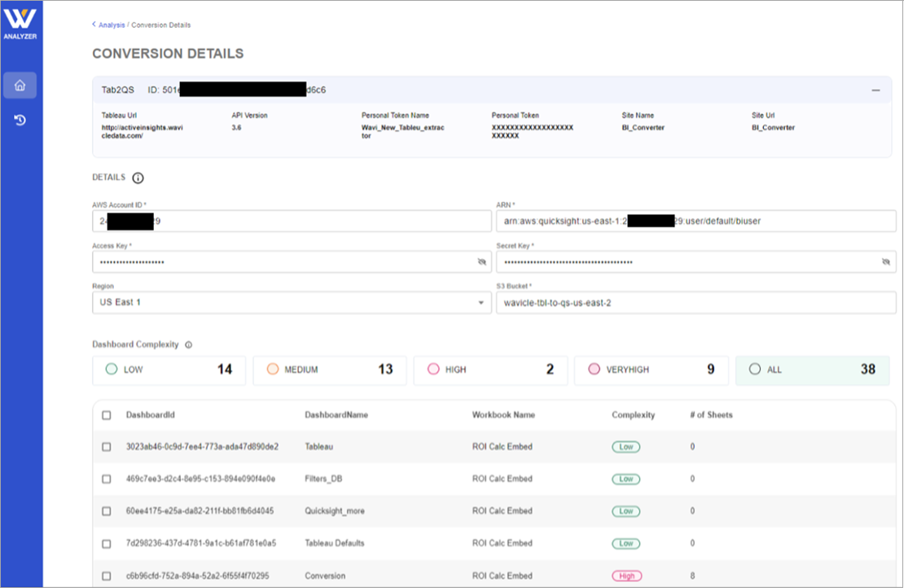
Task: Open the Home icon in sidebar
Action: click(20, 86)
